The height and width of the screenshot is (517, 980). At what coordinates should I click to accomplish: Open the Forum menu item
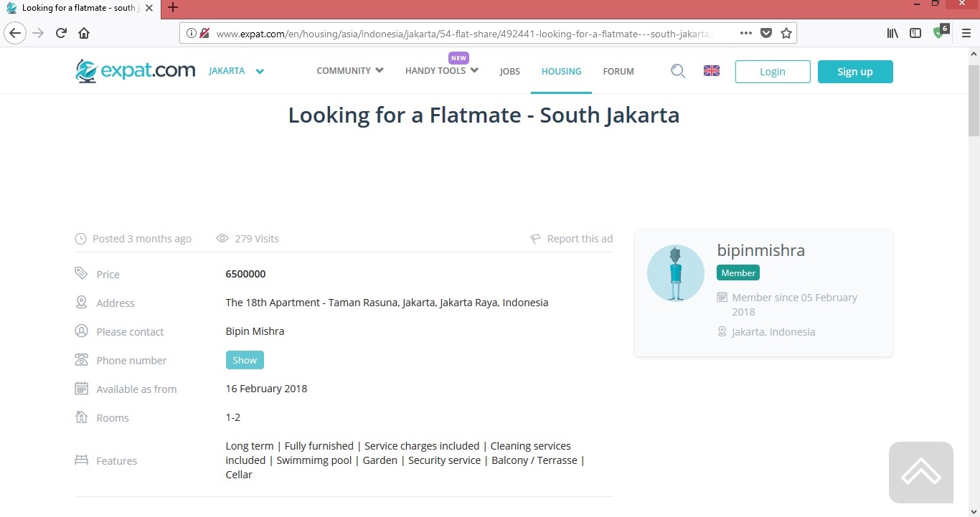pos(618,71)
